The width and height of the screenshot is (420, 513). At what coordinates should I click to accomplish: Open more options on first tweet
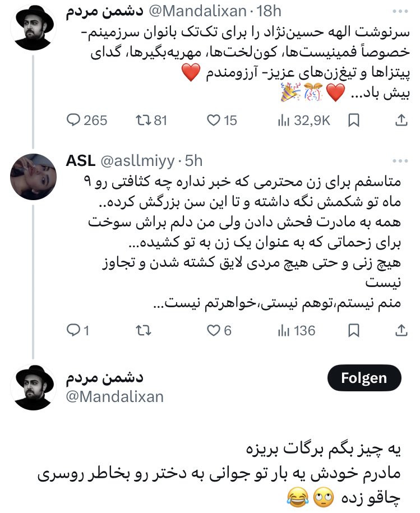(x=401, y=12)
